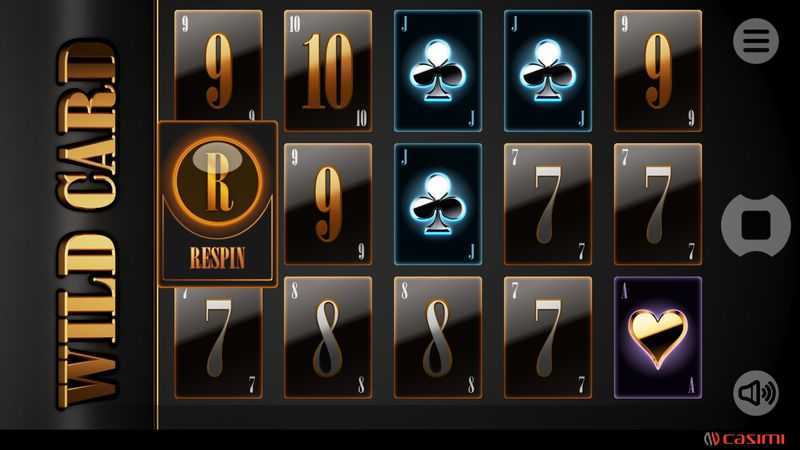Click the Respin R symbol card
800x450 pixels.
218,204
